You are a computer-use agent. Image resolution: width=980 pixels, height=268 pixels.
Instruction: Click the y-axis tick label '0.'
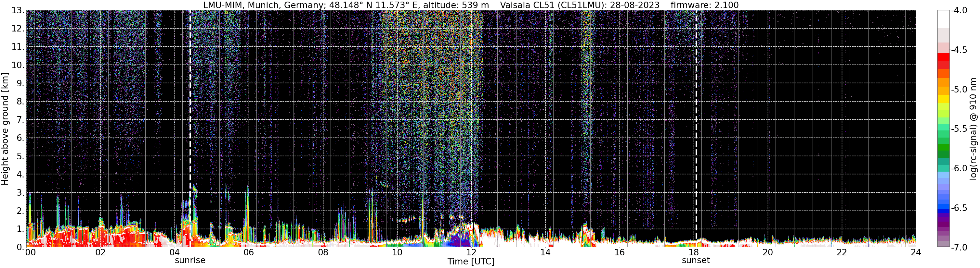pos(20,248)
